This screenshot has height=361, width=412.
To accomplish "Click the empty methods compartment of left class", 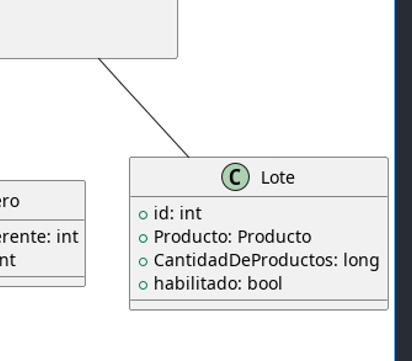I will (43, 281).
